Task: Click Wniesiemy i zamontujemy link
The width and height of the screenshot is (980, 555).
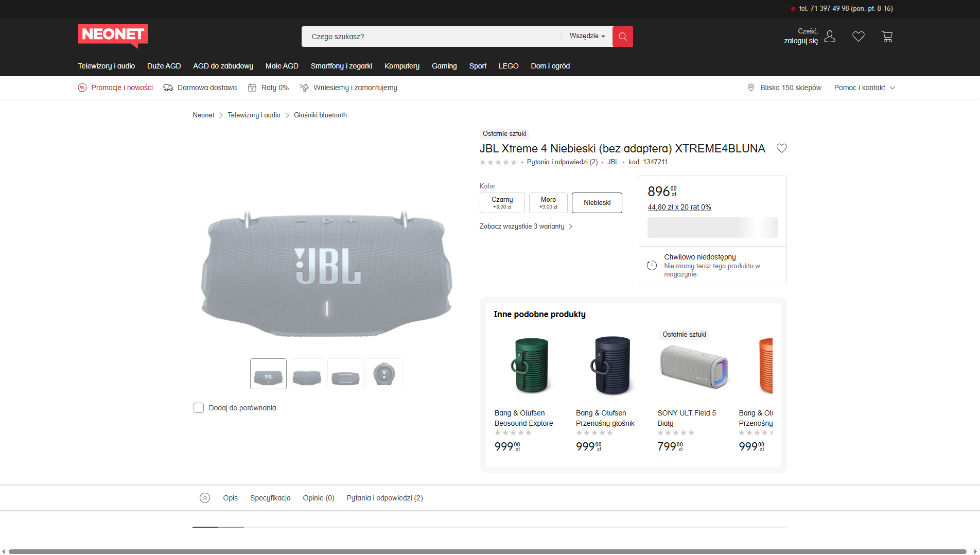Action: (x=355, y=88)
